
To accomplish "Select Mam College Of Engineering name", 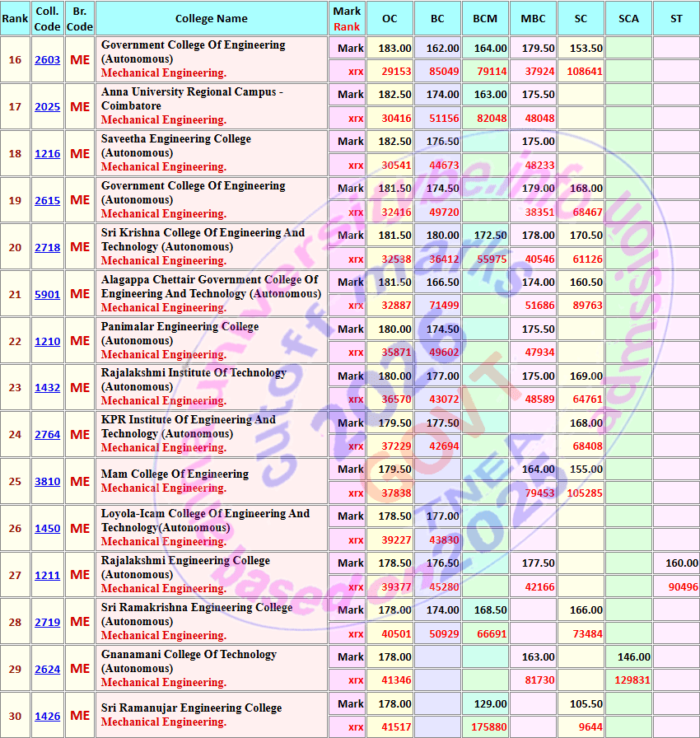I will click(x=175, y=474).
